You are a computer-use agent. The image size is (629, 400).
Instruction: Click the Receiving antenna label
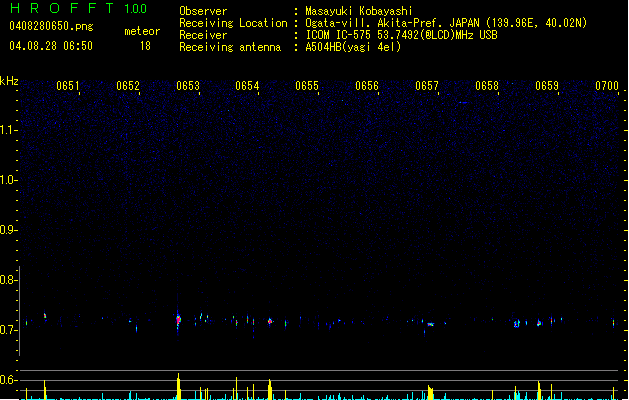coord(230,47)
